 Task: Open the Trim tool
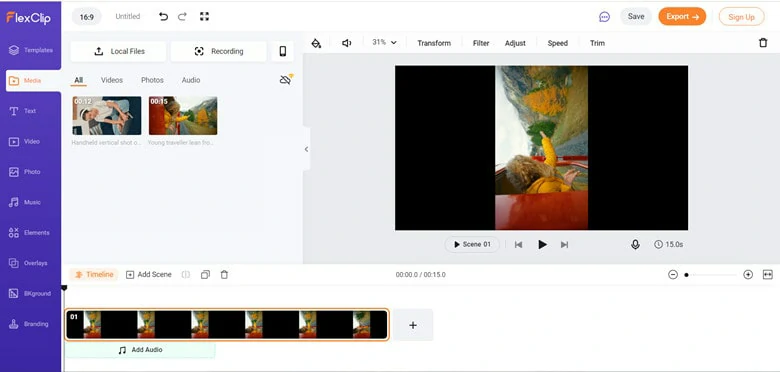click(x=597, y=43)
